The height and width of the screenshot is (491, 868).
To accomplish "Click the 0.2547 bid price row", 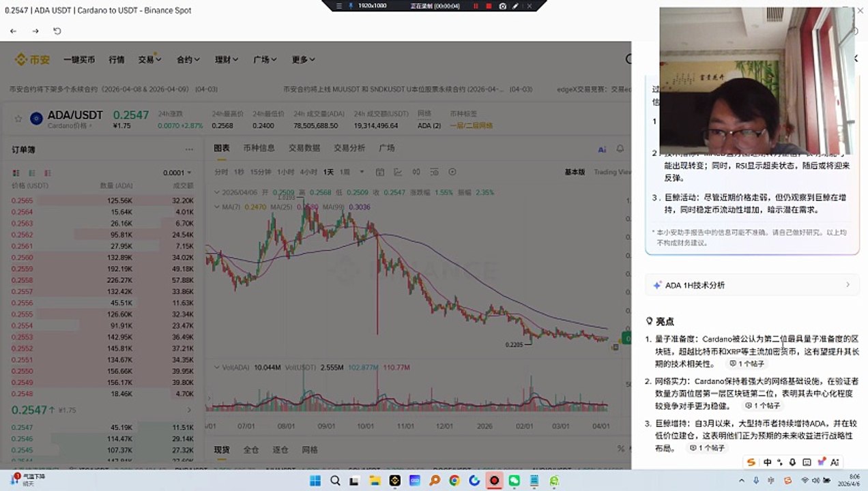I will 102,427.
